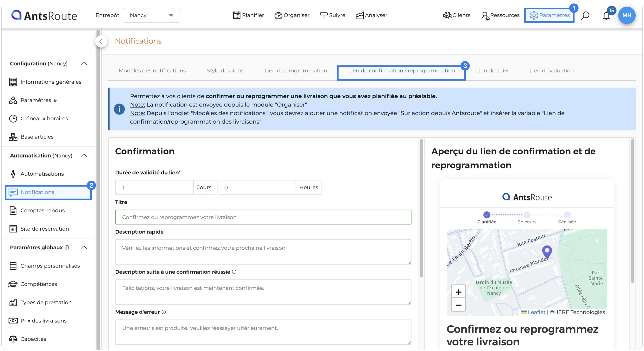Switch to Modèles des notifications tab
The image size is (644, 351).
pyautogui.click(x=152, y=70)
